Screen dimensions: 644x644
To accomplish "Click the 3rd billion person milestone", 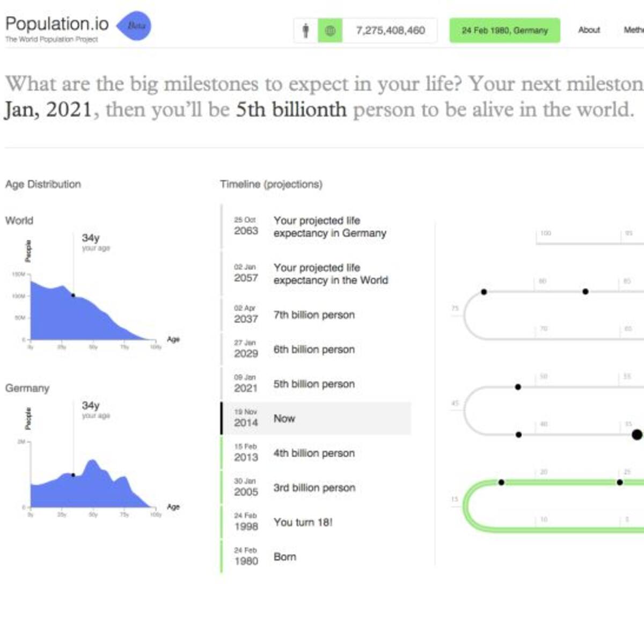I will pos(314,488).
